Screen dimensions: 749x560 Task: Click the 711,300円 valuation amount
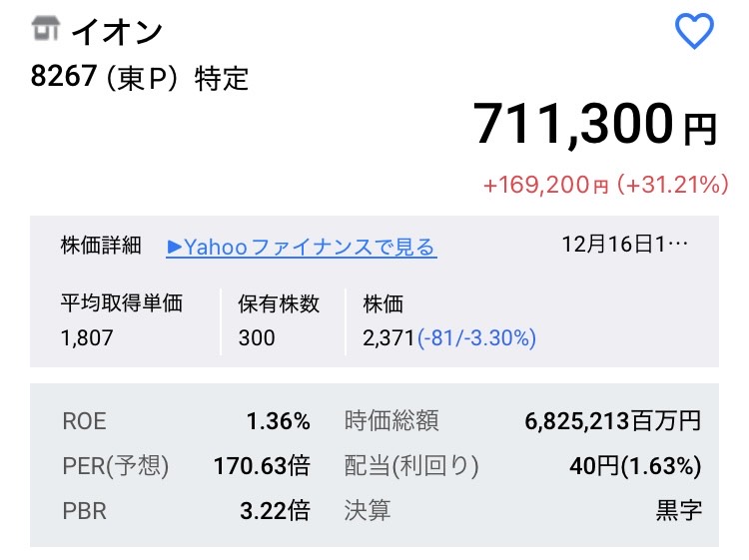tap(595, 126)
